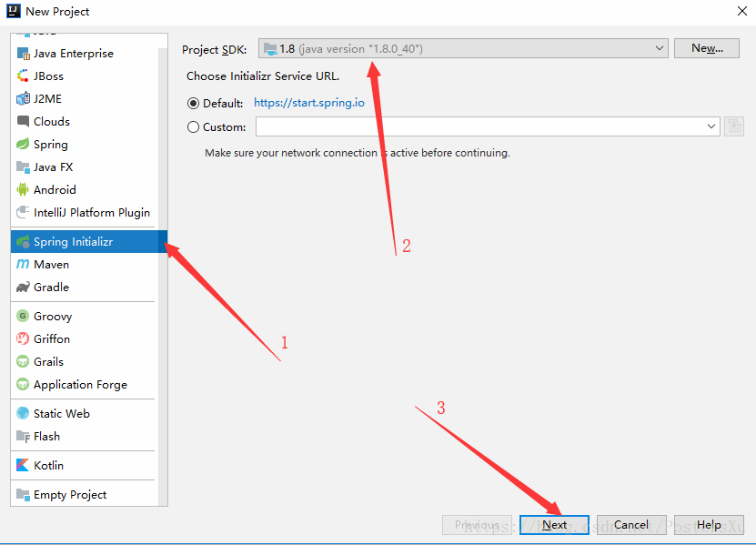This screenshot has width=756, height=545.
Task: Open Help for the dialog
Action: pos(709,525)
